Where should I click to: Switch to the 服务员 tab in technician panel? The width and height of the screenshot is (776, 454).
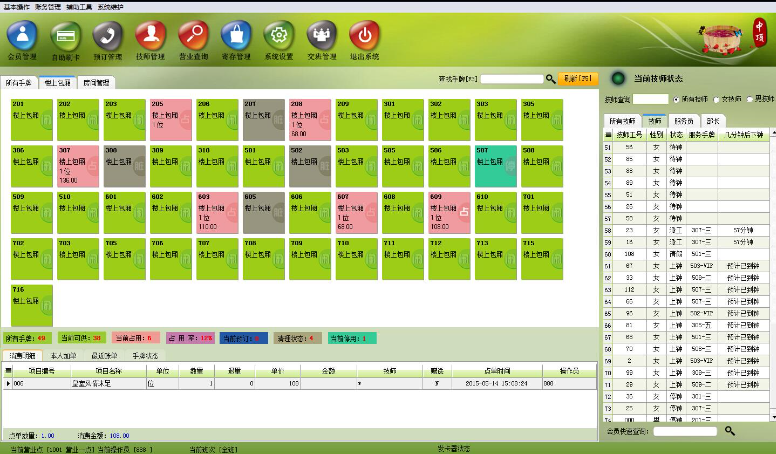[684, 121]
